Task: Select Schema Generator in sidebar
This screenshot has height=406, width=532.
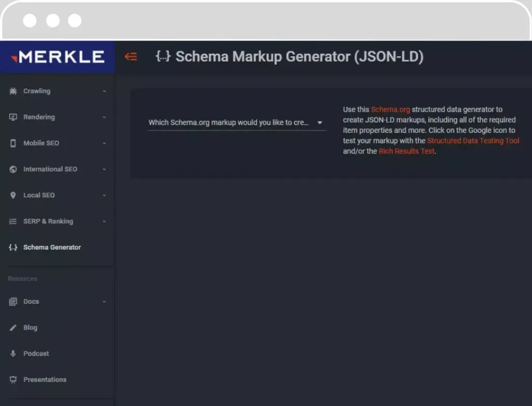Action: tap(57, 247)
